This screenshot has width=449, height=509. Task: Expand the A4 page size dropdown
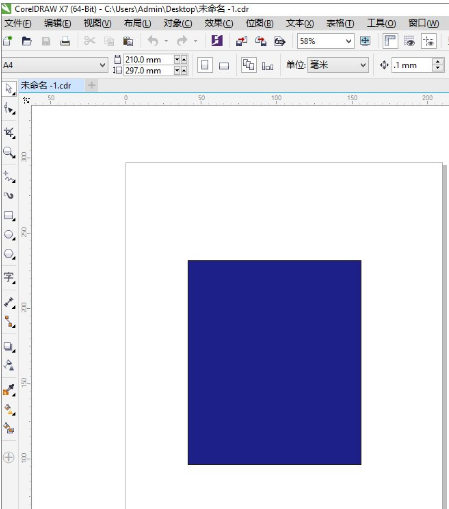pyautogui.click(x=102, y=65)
